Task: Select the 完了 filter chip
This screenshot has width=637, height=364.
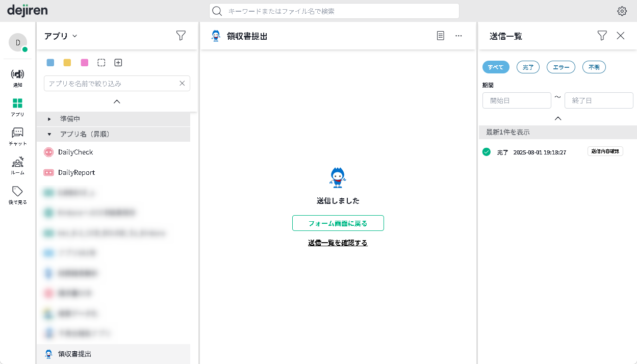Action: coord(528,67)
